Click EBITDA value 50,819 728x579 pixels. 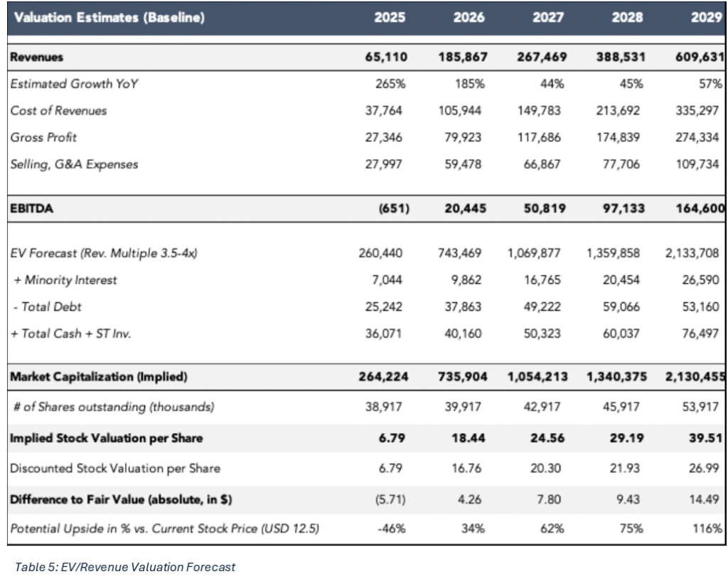click(x=545, y=208)
